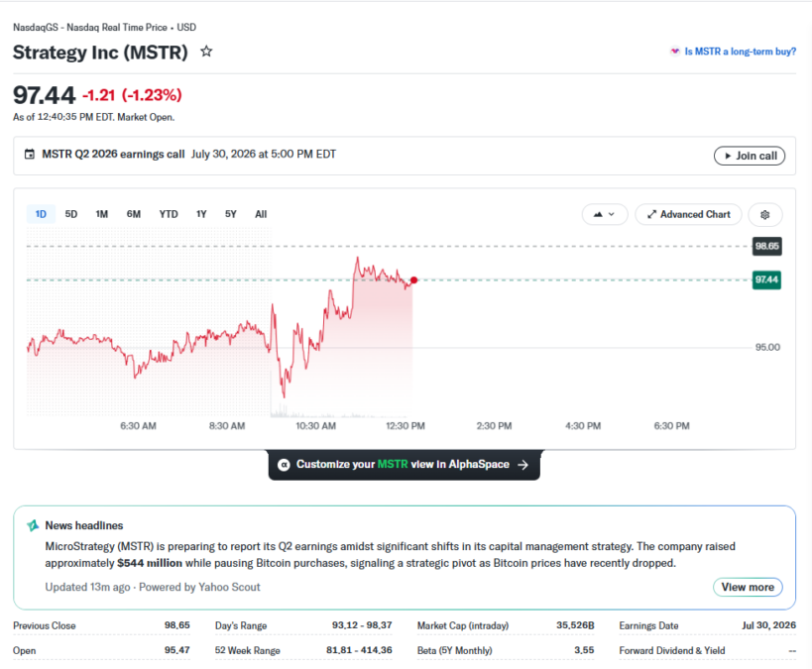Show All time chart range
The height and width of the screenshot is (669, 812).
click(x=261, y=214)
